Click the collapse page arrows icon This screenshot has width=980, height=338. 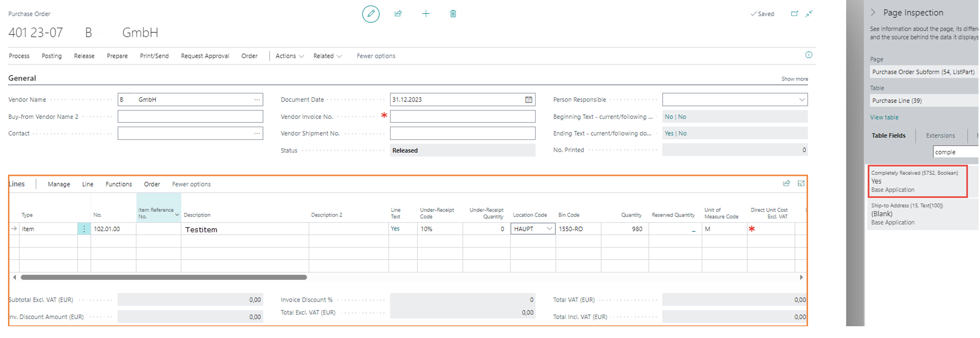(x=809, y=14)
